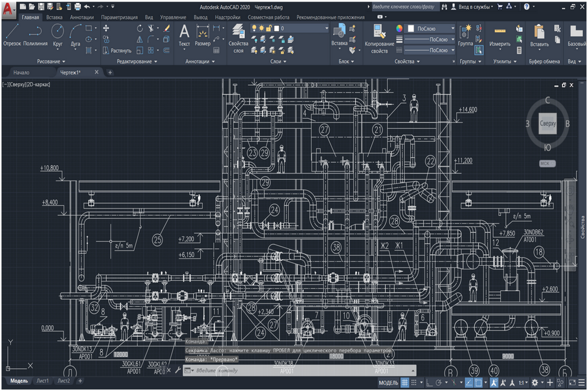This screenshot has height=392, width=588.
Task: Click the Table icon in Annotations panel
Action: pyautogui.click(x=216, y=50)
